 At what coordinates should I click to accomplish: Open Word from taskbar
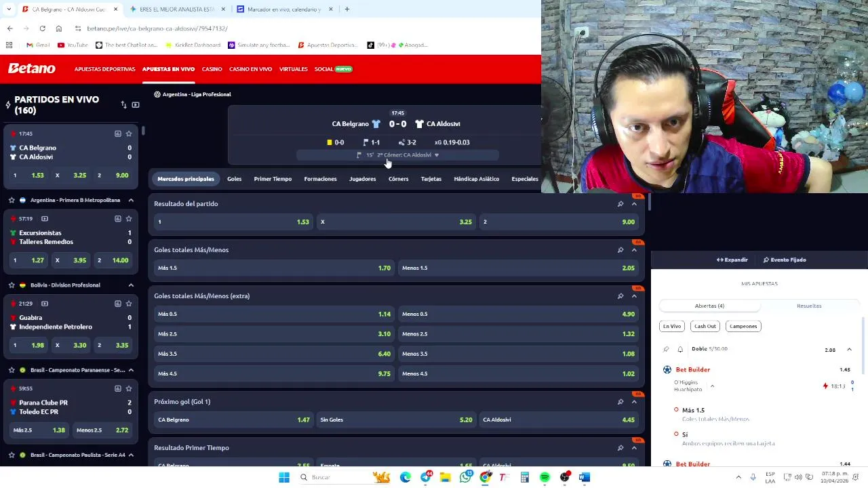(x=585, y=477)
